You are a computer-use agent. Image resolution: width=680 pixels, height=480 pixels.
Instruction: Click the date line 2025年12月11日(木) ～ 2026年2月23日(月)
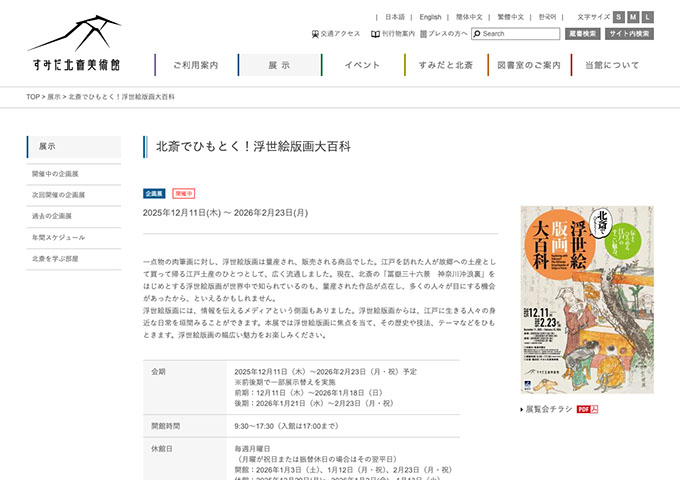click(226, 213)
